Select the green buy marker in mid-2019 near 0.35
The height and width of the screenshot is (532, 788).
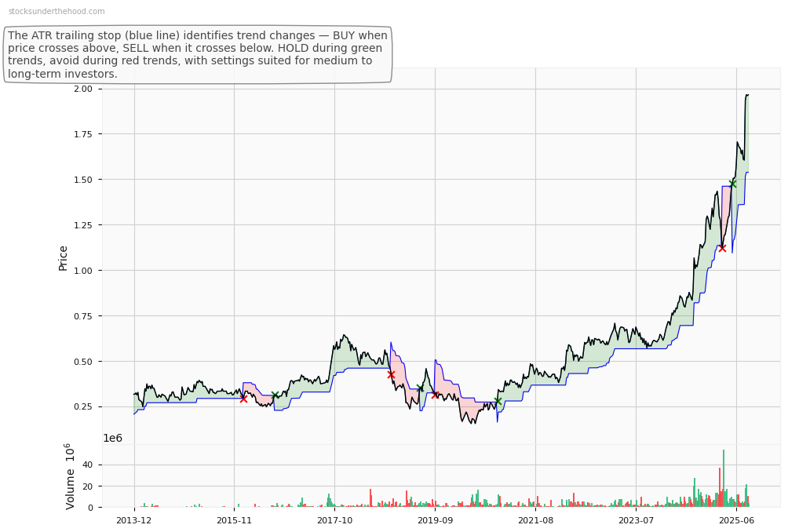420,388
